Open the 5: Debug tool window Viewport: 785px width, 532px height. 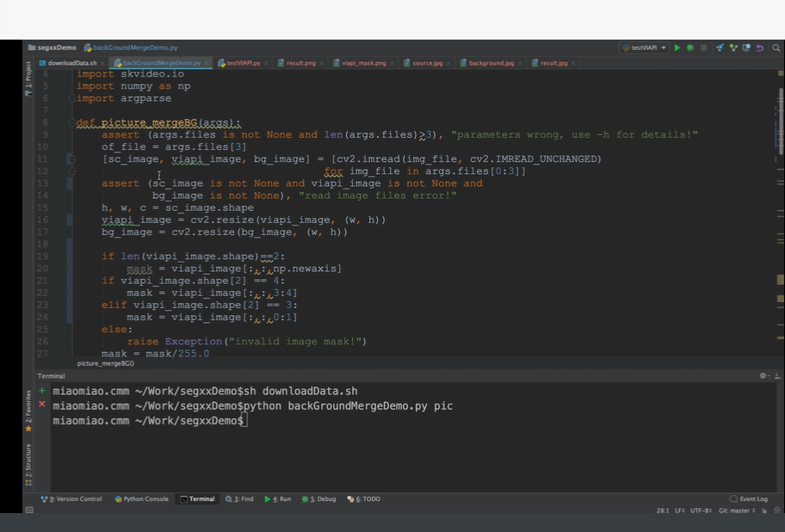[318, 499]
